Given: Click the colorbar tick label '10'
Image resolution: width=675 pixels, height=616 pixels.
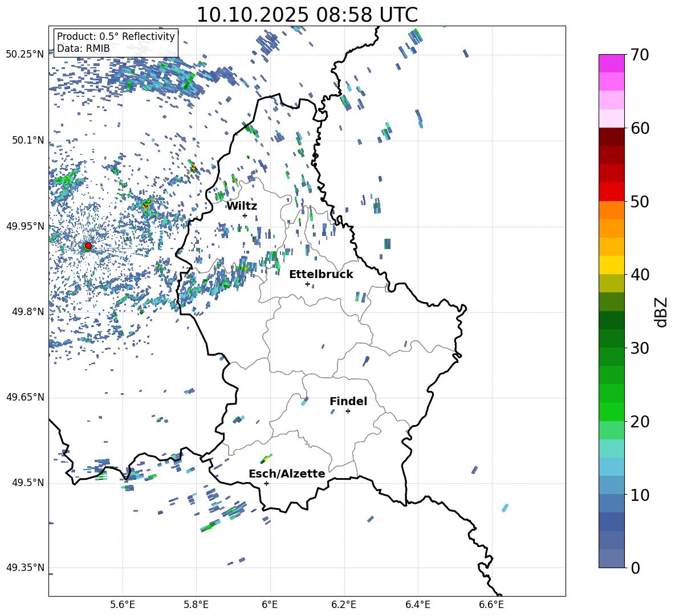Looking at the screenshot, I should (x=640, y=495).
